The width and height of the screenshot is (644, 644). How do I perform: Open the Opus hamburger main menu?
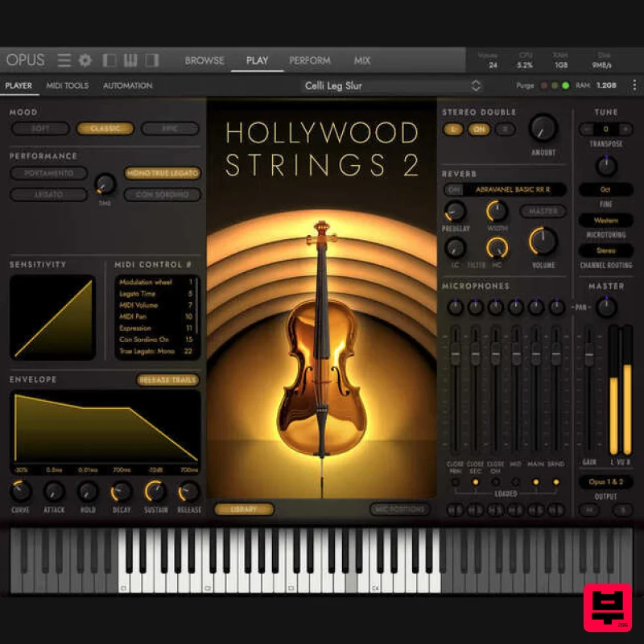(64, 60)
